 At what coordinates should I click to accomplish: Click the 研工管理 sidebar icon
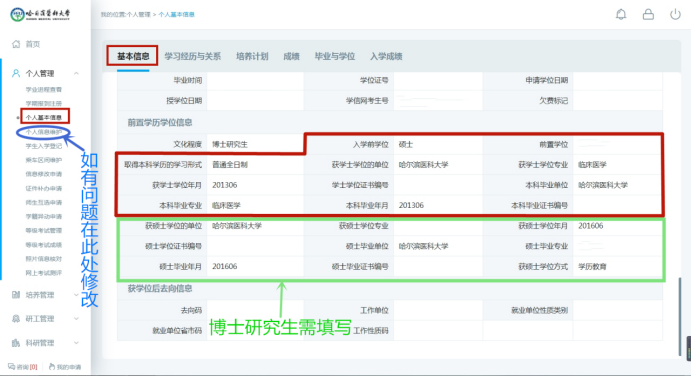coord(16,319)
